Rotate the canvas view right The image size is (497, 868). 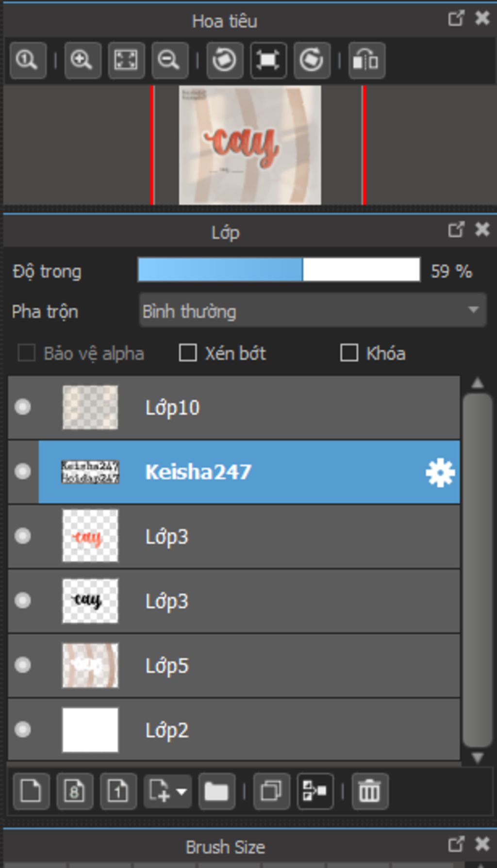point(312,60)
